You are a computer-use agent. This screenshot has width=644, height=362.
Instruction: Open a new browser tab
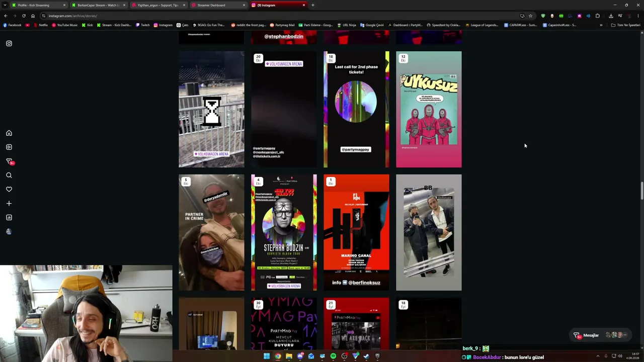[312, 5]
